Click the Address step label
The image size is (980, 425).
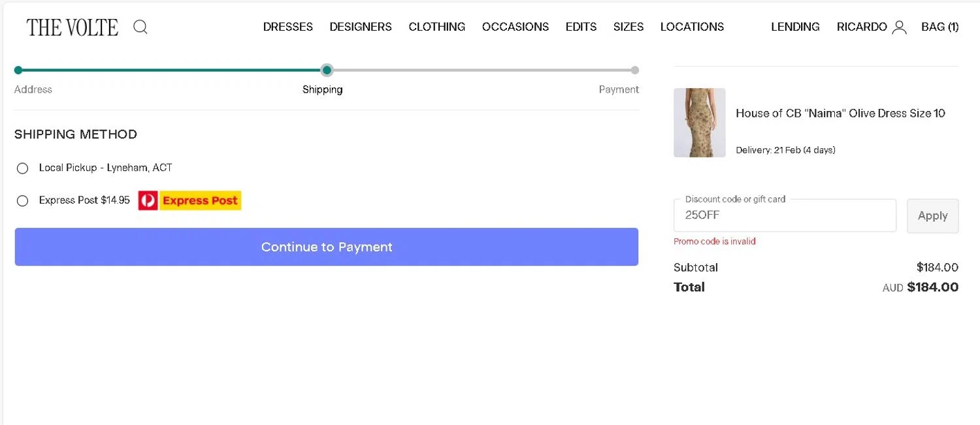pos(33,89)
